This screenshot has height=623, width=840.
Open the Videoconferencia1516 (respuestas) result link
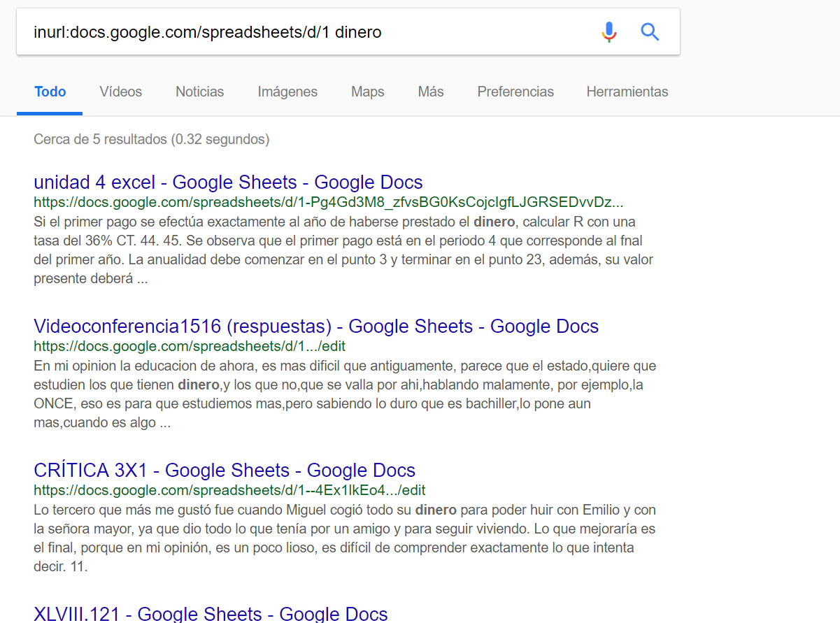point(316,327)
